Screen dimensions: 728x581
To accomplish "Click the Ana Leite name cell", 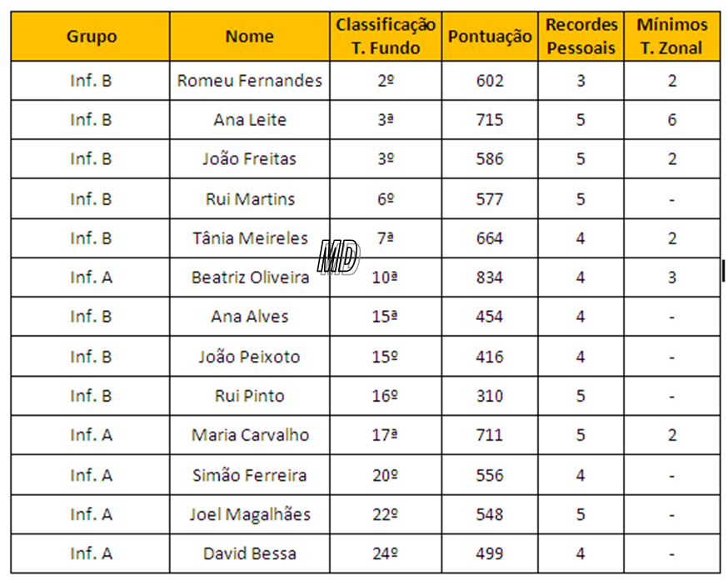I will point(249,120).
